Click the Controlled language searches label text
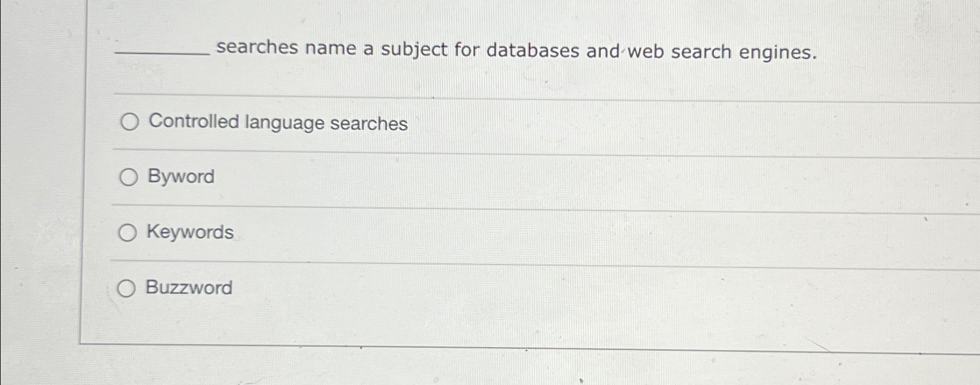This screenshot has height=385, width=980. coord(277,123)
